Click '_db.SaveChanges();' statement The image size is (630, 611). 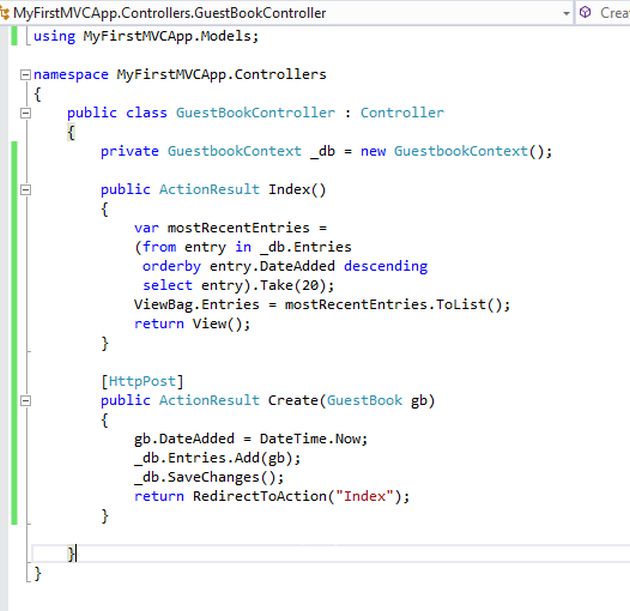[209, 478]
